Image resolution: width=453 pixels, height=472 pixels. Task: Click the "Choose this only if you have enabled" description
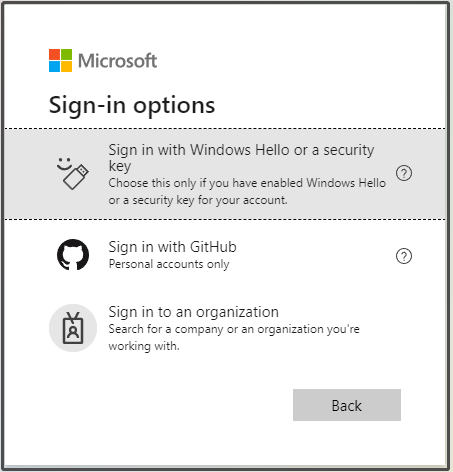tap(247, 183)
